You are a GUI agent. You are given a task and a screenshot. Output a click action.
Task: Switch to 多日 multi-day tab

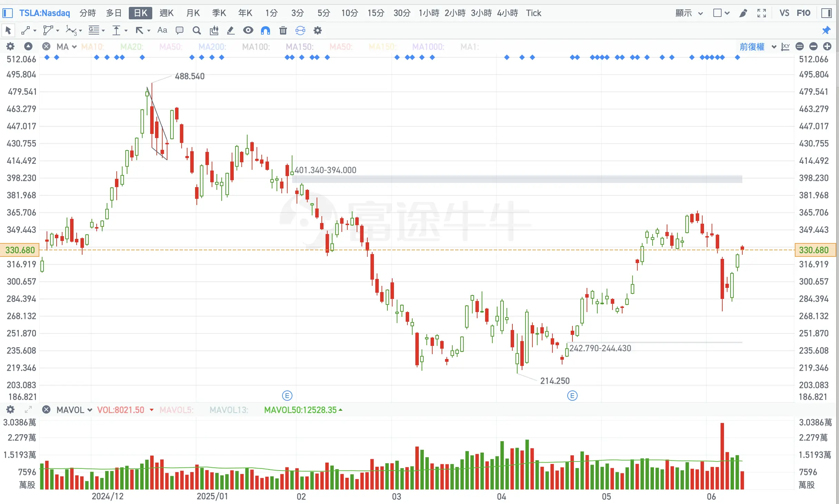(x=114, y=13)
